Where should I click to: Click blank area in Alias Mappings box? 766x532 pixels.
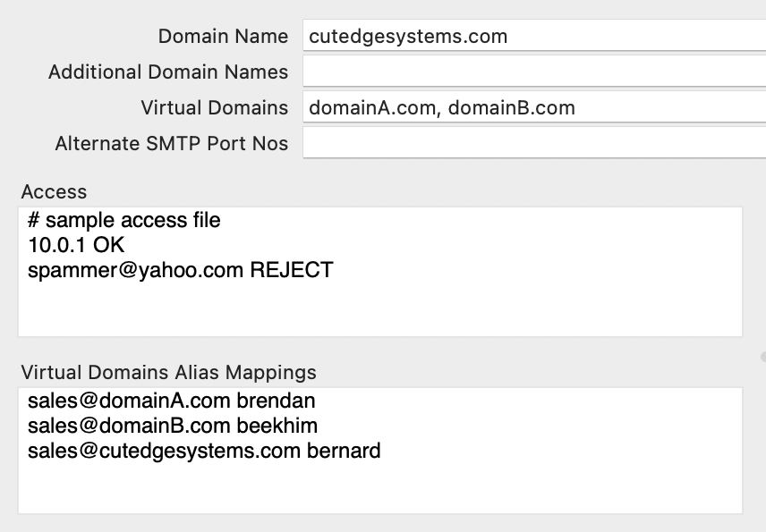(379, 487)
